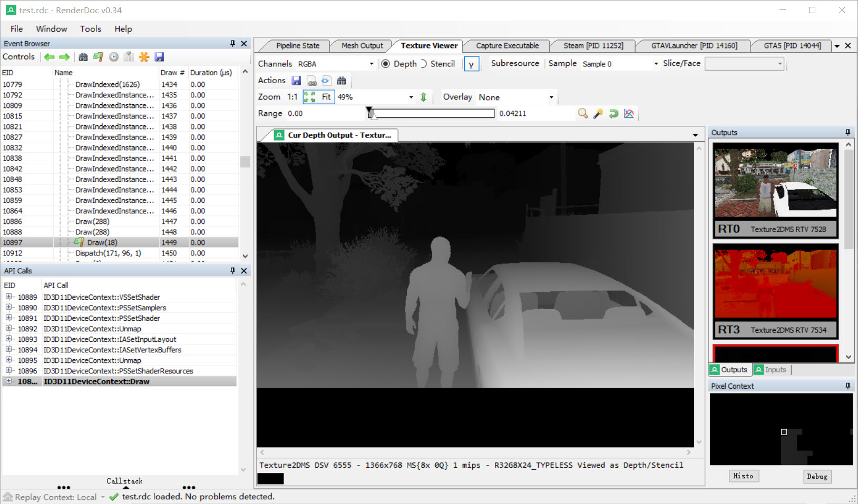Export events with floppy disk icon in Event Browser
The width and height of the screenshot is (858, 504).
click(159, 57)
